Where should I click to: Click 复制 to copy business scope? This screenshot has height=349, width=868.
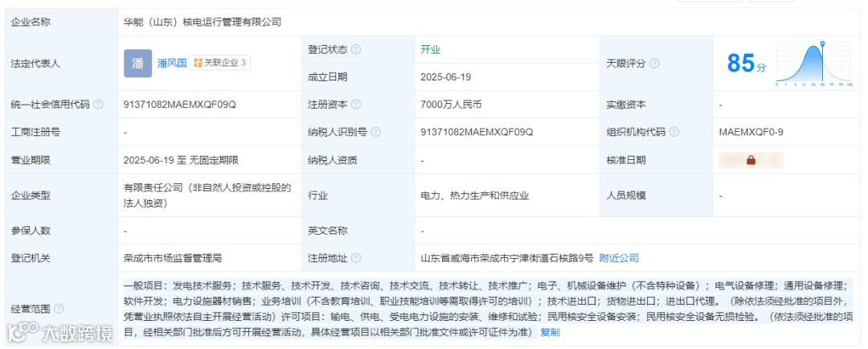pos(551,332)
